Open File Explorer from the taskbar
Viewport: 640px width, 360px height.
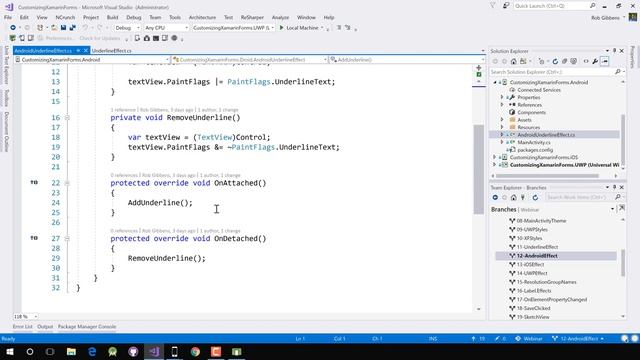[71, 351]
